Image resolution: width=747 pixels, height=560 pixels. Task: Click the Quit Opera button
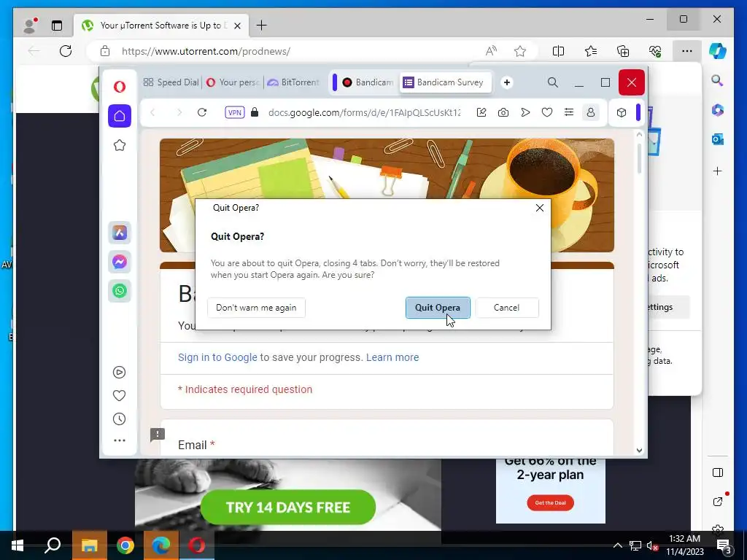click(x=438, y=308)
